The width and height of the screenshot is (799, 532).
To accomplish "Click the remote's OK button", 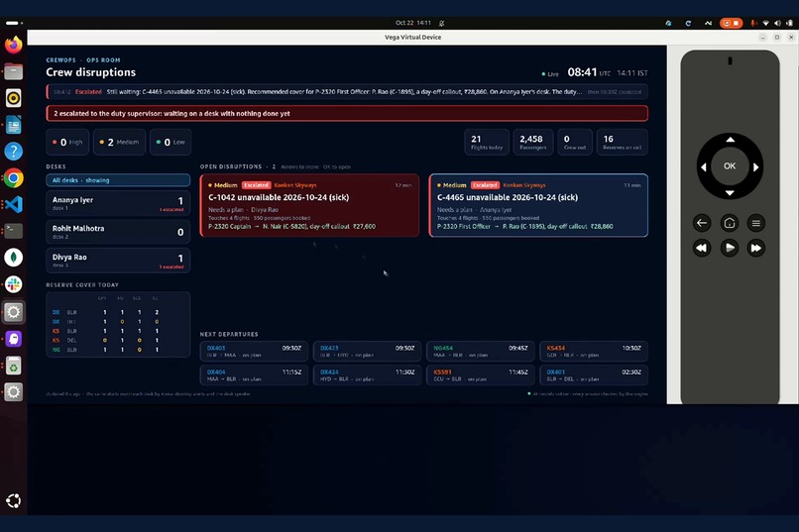I will tap(730, 166).
